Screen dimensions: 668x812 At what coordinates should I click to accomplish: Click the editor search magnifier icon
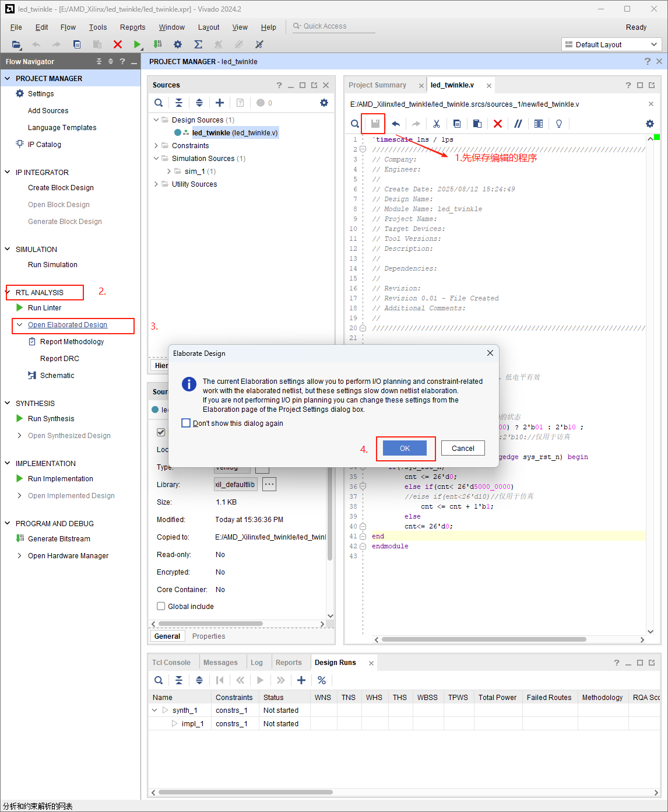(355, 124)
